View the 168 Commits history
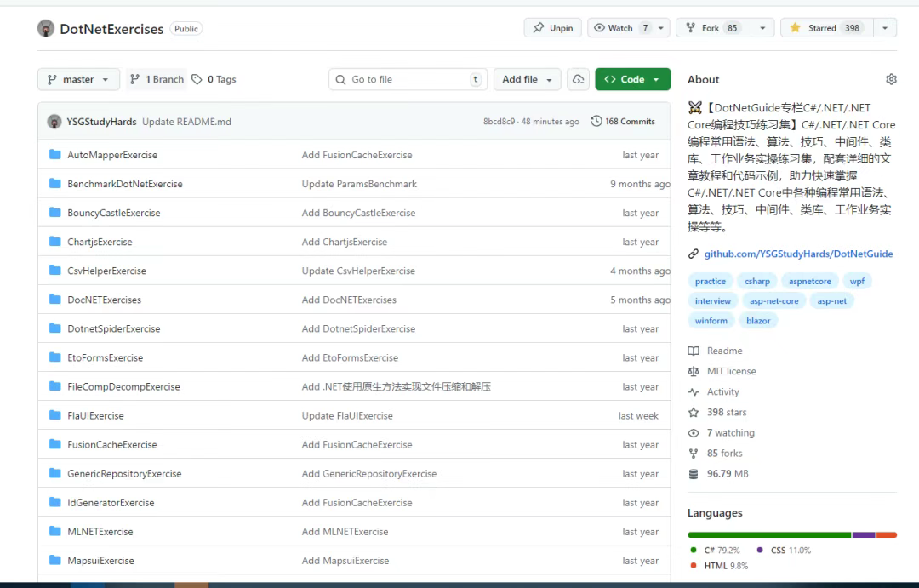 pos(623,122)
